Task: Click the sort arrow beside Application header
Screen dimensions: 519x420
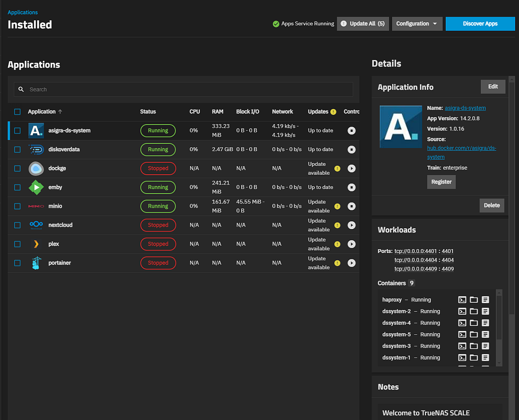Action: coord(60,112)
